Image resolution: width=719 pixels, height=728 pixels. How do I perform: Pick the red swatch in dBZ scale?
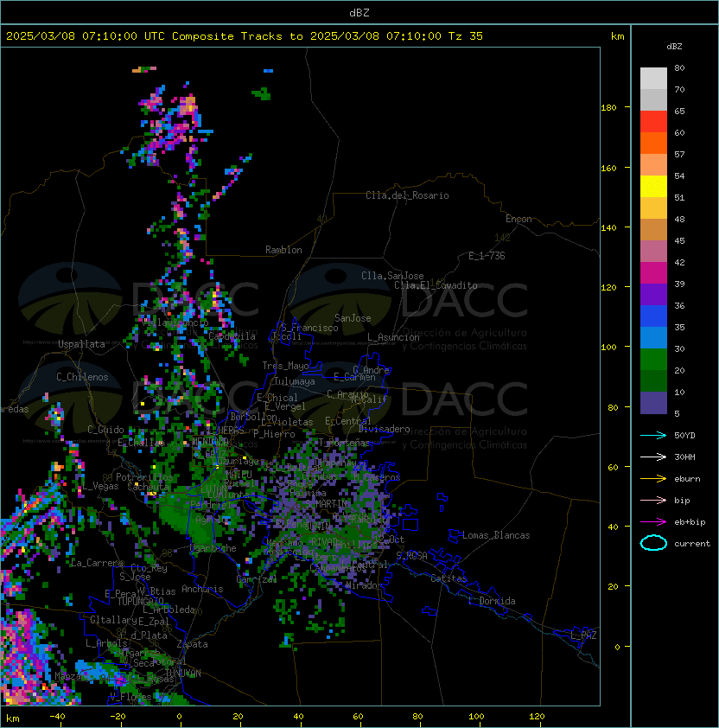coord(653,122)
